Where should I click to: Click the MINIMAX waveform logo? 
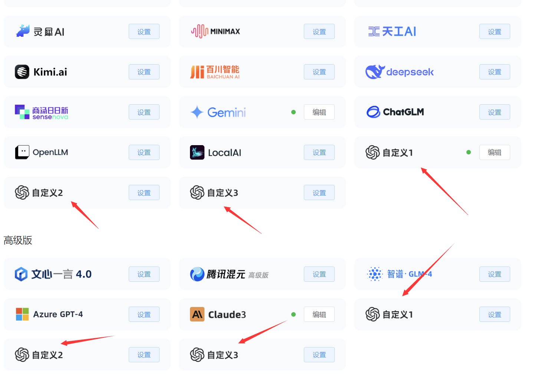199,31
